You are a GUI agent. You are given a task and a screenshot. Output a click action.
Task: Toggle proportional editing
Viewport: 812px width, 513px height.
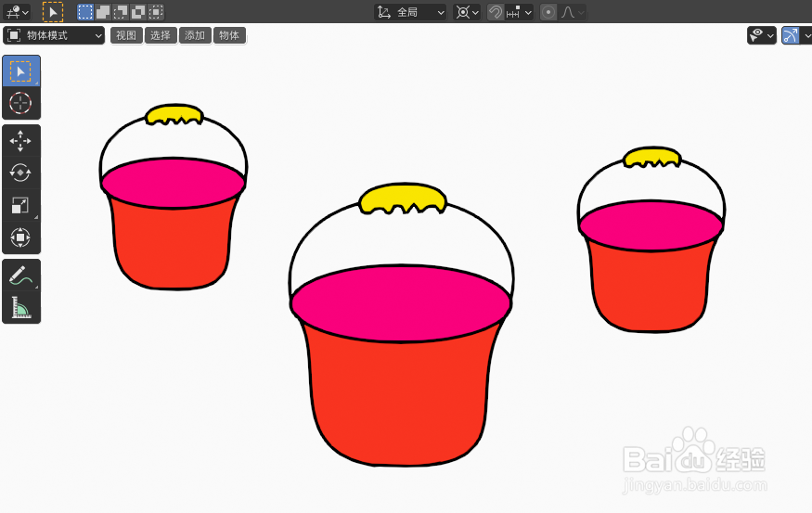[x=548, y=12]
